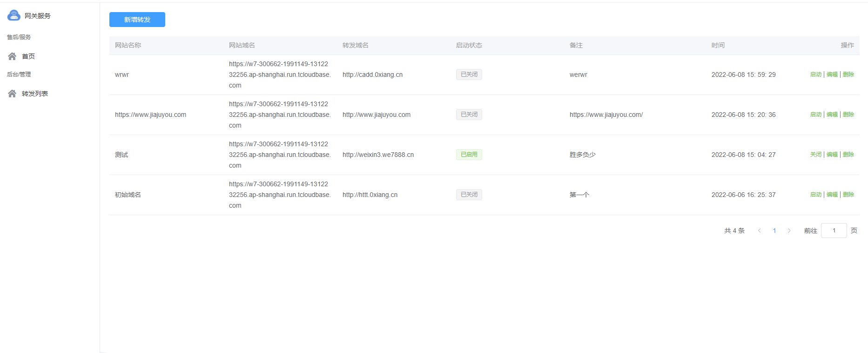Click 启动 for the 初始域名 row
The width and height of the screenshot is (868, 353).
tap(816, 195)
